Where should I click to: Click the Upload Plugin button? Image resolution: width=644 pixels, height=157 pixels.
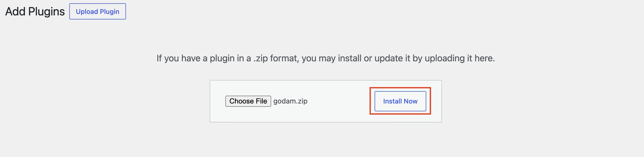[98, 11]
